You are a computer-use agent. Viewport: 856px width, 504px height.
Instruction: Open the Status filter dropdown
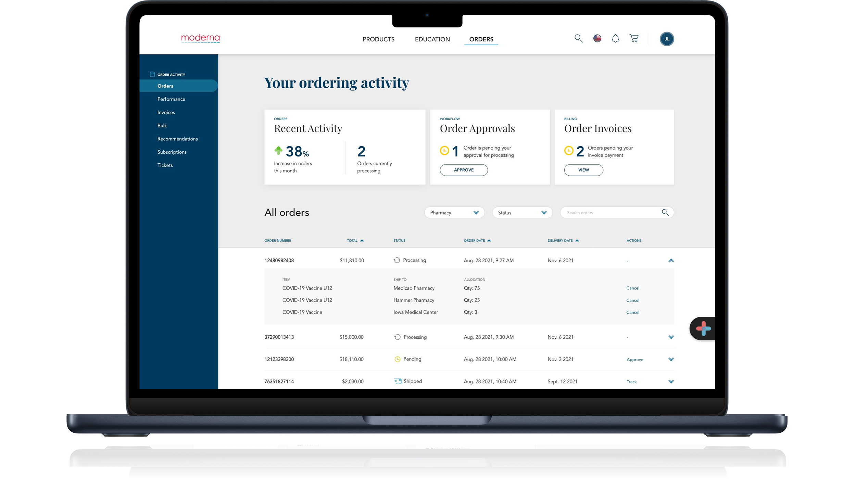[x=522, y=213]
